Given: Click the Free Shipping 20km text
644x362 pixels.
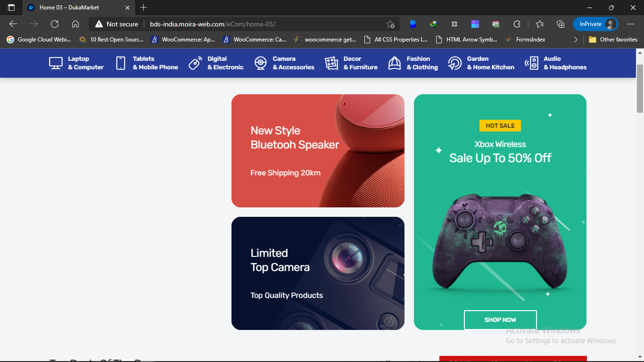Looking at the screenshot, I should (x=286, y=173).
